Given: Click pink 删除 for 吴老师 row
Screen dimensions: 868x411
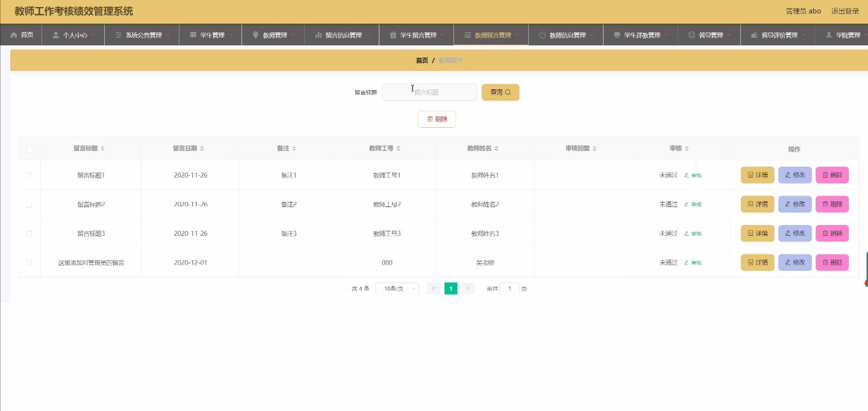Looking at the screenshot, I should [x=832, y=263].
